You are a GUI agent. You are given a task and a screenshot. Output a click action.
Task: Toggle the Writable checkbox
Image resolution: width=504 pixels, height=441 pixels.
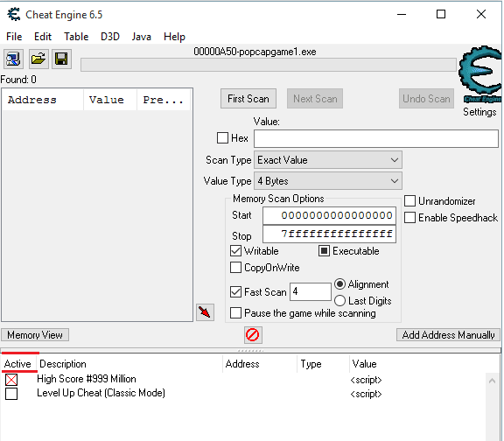(235, 251)
